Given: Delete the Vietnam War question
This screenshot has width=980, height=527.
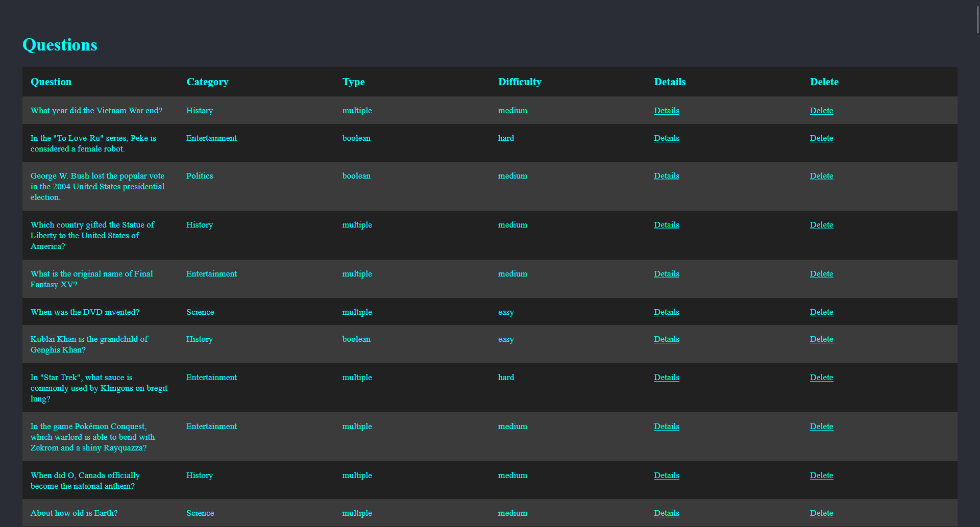Looking at the screenshot, I should coord(821,111).
